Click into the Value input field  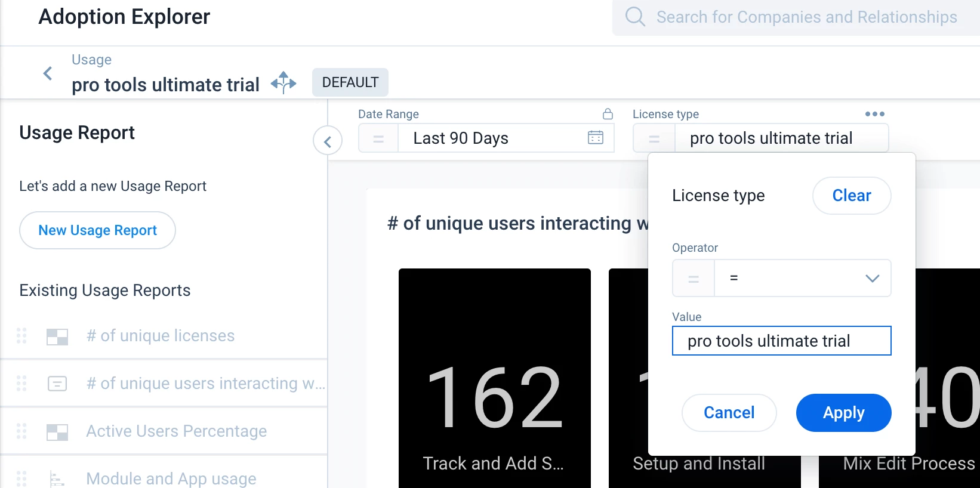pyautogui.click(x=782, y=341)
